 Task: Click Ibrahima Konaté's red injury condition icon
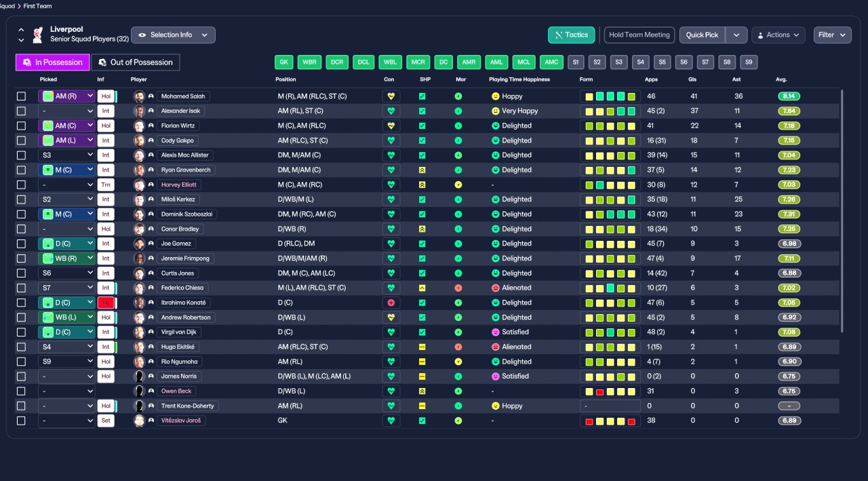391,303
